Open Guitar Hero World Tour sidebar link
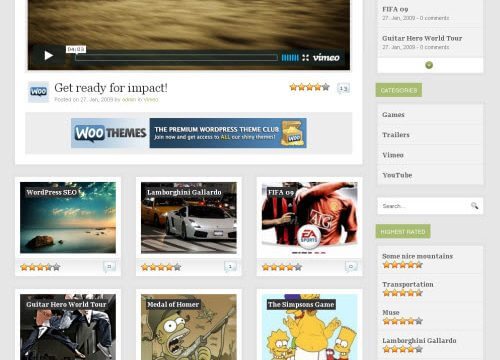This screenshot has height=360, width=500. coord(422,38)
